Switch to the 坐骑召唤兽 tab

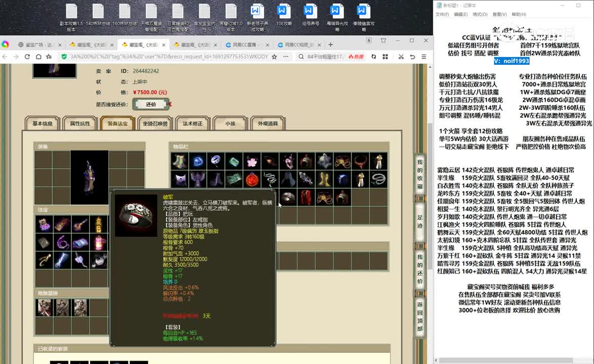point(155,124)
